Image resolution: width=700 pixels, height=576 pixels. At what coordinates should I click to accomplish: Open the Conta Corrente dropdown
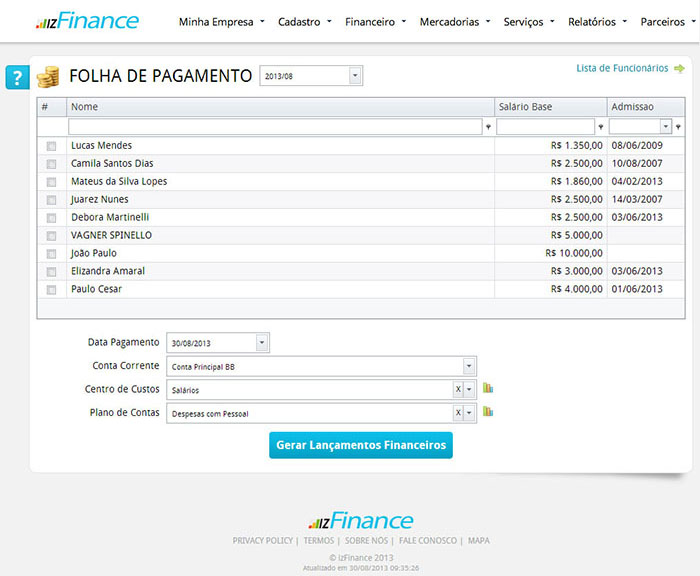pyautogui.click(x=469, y=366)
